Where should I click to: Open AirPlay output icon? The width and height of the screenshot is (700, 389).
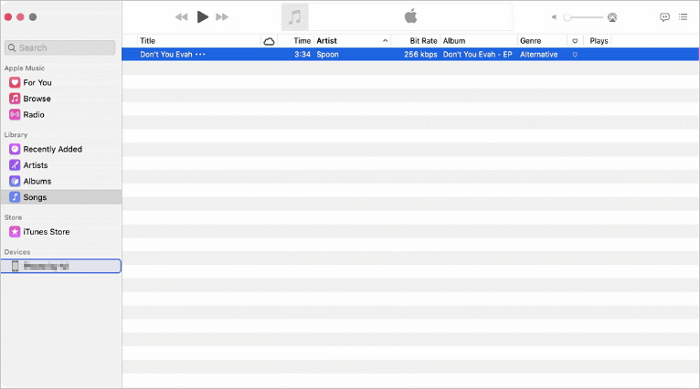point(612,17)
